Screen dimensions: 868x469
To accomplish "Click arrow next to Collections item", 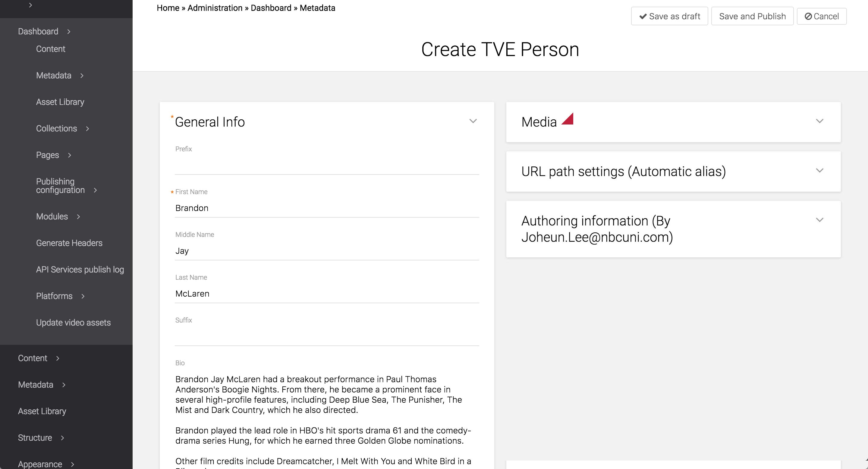I will (87, 129).
